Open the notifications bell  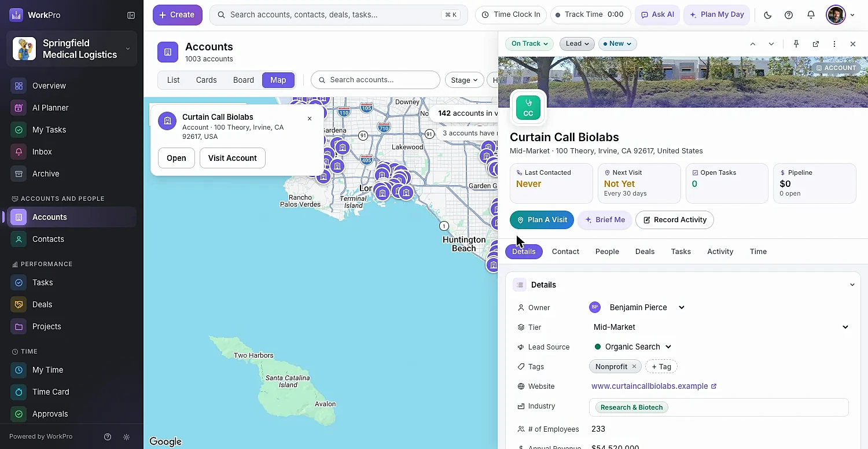point(811,15)
